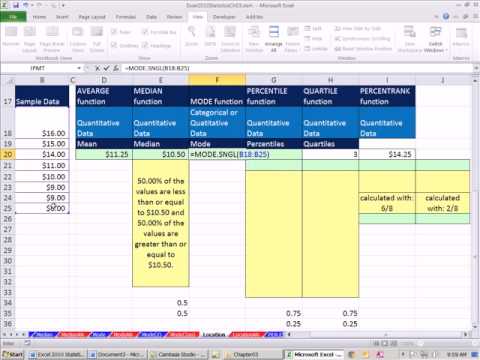Click the horizontal sheet scrollbar
The width and height of the screenshot is (480, 360).
click(x=380, y=334)
